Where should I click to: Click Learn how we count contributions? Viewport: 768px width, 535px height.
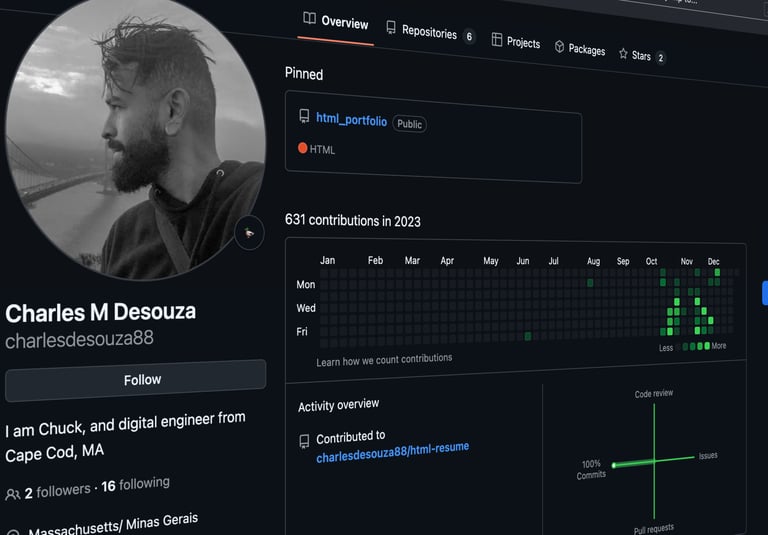coord(384,360)
